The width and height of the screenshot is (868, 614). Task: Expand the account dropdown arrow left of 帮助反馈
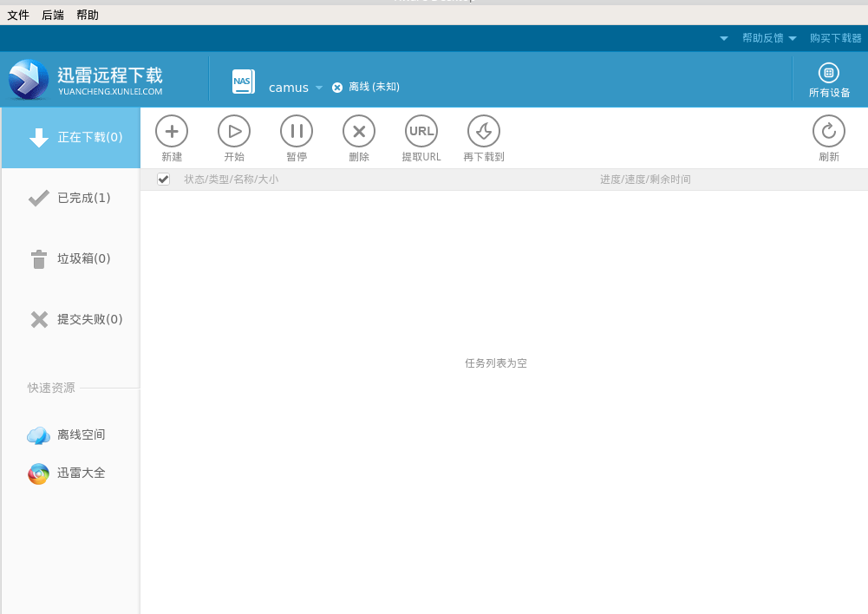coord(723,38)
